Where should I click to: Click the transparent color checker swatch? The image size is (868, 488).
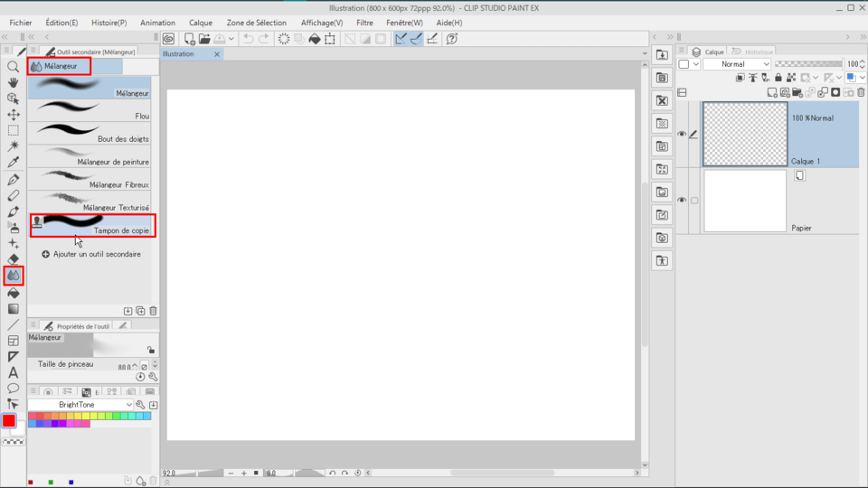coord(14,442)
